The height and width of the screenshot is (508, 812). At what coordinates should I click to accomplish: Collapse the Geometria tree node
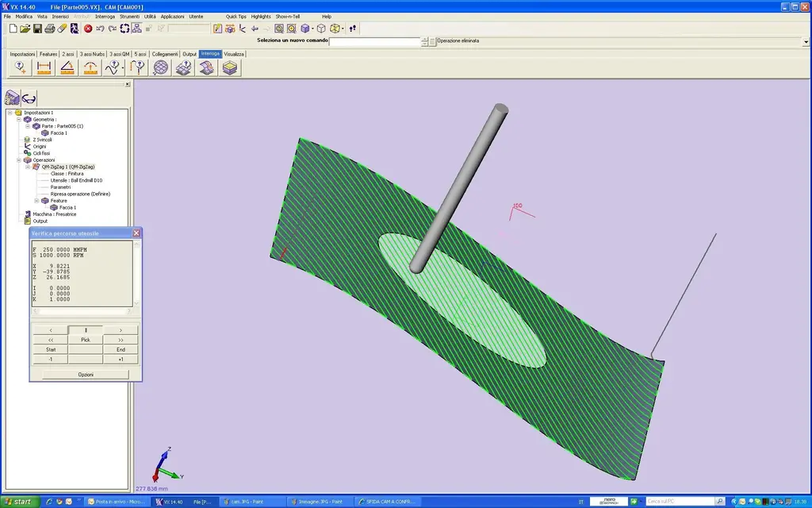19,119
